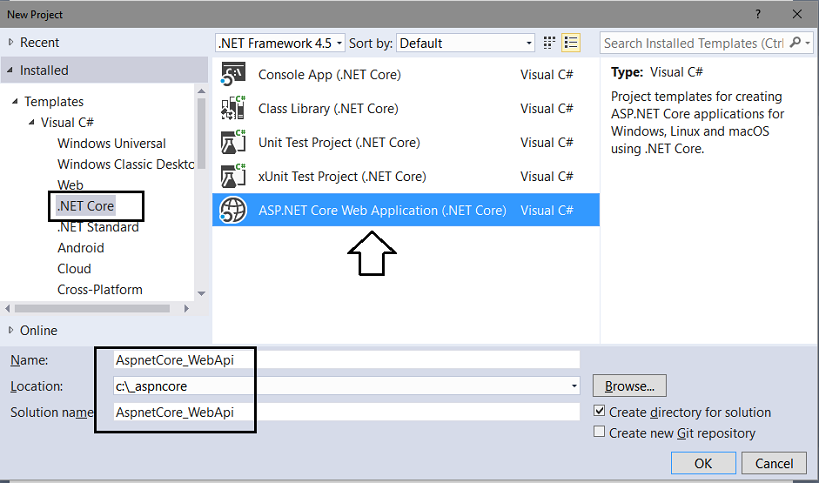Click the tree scroll left arrow
This screenshot has width=819, height=483.
click(x=7, y=309)
